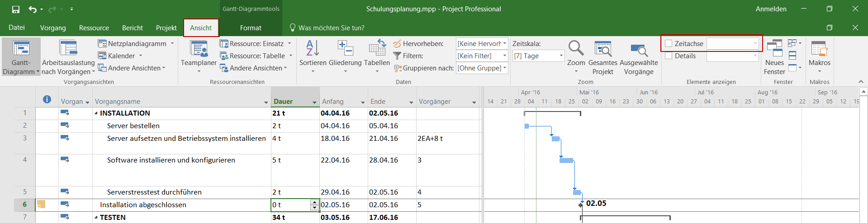The image size is (868, 223).
Task: Click Anmelden to sign in
Action: (771, 9)
